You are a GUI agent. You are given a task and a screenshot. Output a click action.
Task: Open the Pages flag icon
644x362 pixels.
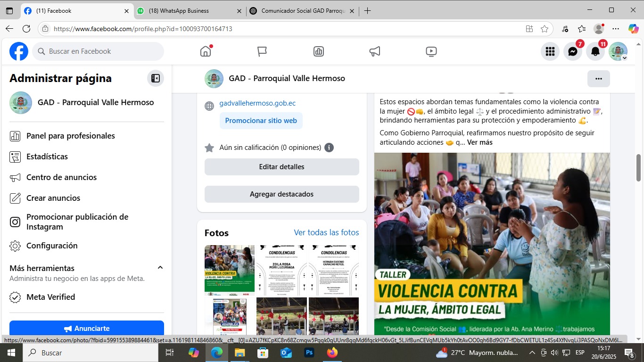[262, 51]
